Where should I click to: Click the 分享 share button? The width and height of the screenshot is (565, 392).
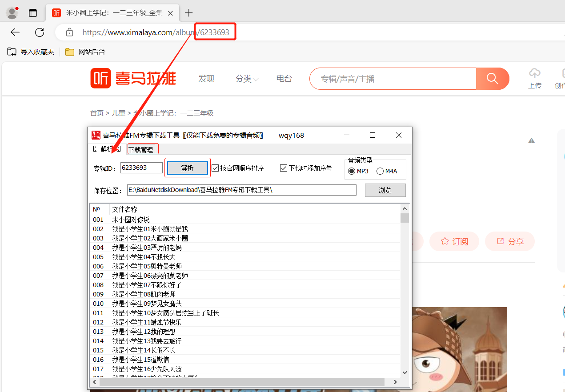(510, 241)
